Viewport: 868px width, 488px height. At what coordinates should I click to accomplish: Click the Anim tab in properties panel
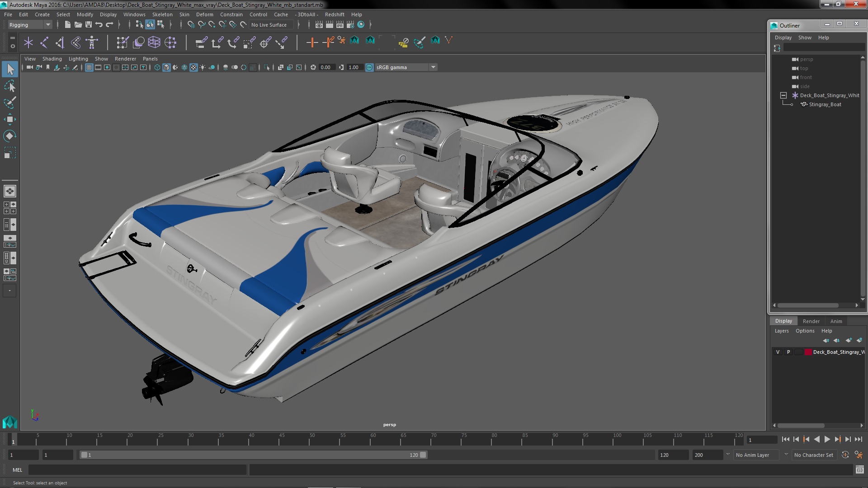click(x=836, y=320)
